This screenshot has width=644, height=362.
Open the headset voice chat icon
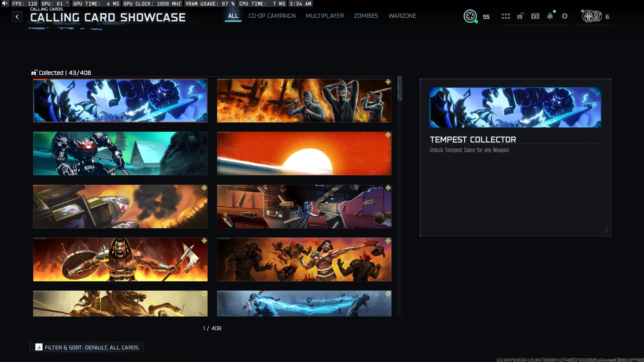tap(535, 16)
